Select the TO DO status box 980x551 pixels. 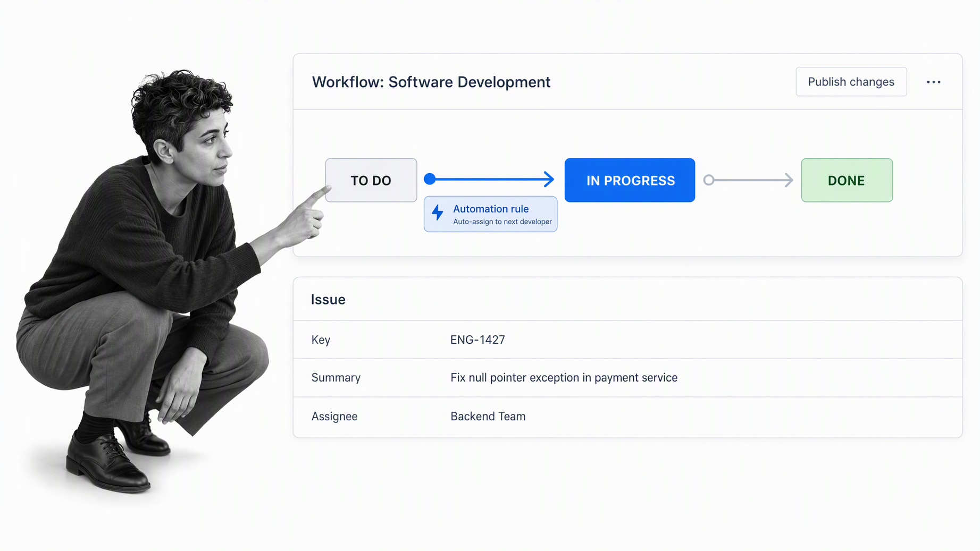[x=371, y=180]
